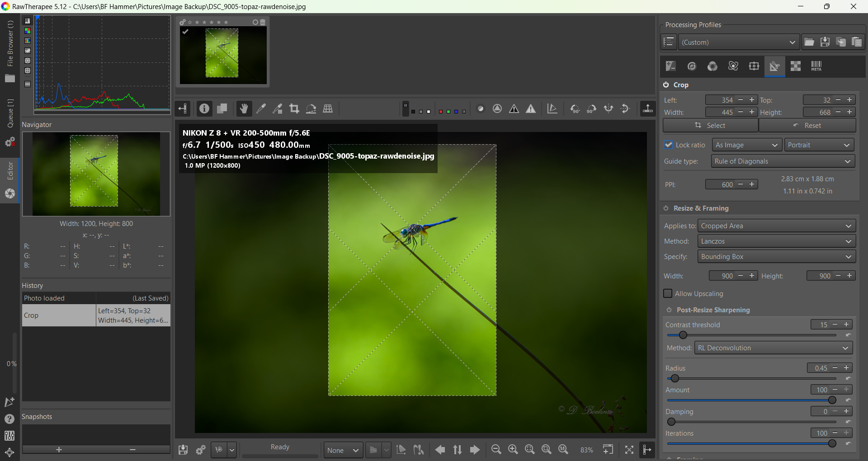
Task: Adjust the Contrast threshold slider
Action: (x=683, y=335)
